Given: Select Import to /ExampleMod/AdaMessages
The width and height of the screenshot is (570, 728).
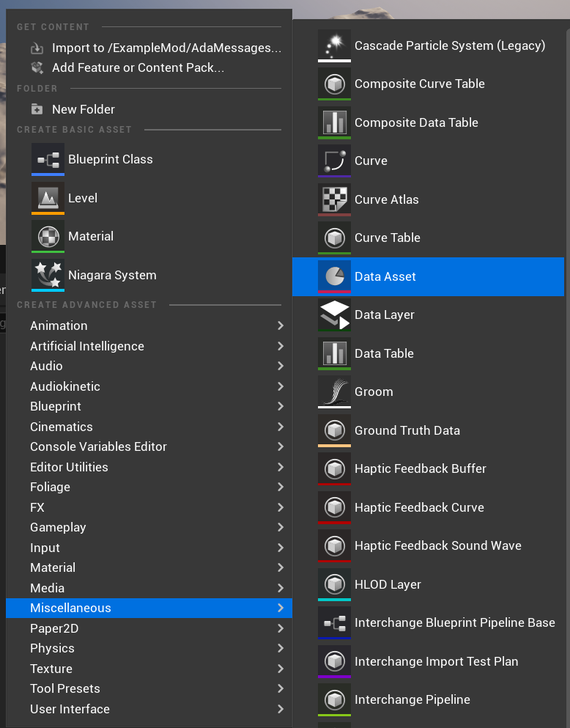Looking at the screenshot, I should click(149, 48).
